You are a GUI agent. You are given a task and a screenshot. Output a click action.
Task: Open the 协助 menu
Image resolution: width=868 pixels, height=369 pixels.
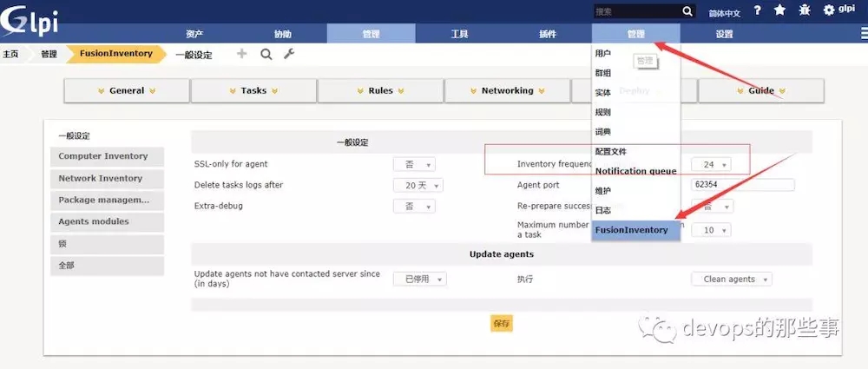283,34
